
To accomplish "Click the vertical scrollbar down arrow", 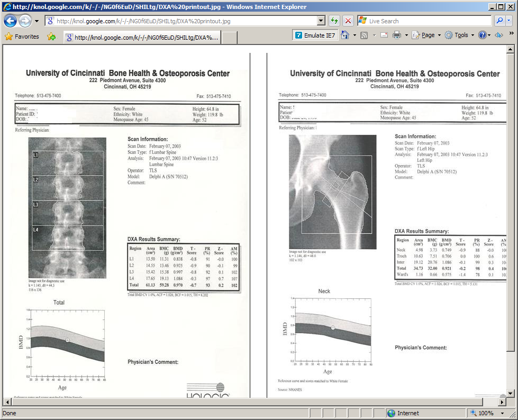I will tap(511, 394).
